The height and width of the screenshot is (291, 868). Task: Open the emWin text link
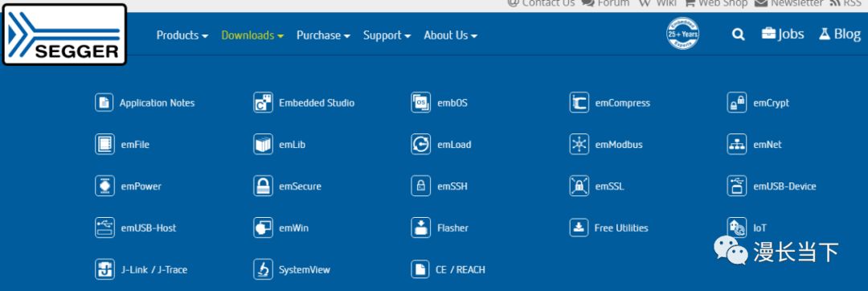[294, 228]
